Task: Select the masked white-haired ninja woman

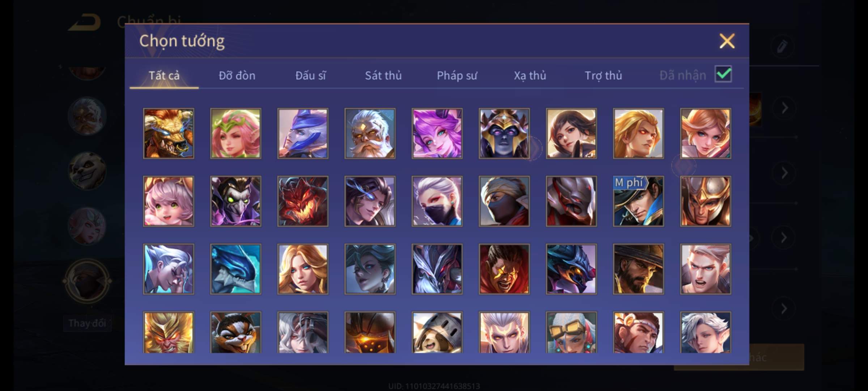Action: point(437,201)
